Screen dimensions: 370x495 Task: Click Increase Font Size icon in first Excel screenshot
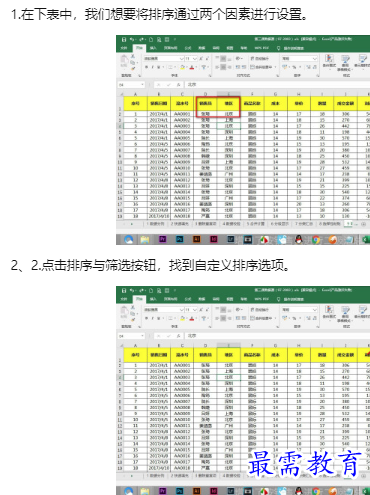201,59
